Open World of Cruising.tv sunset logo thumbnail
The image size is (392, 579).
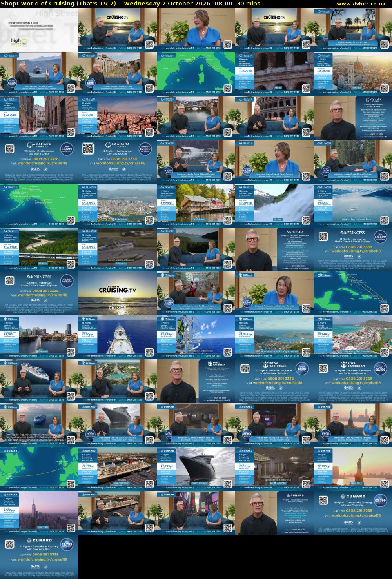pos(118,293)
